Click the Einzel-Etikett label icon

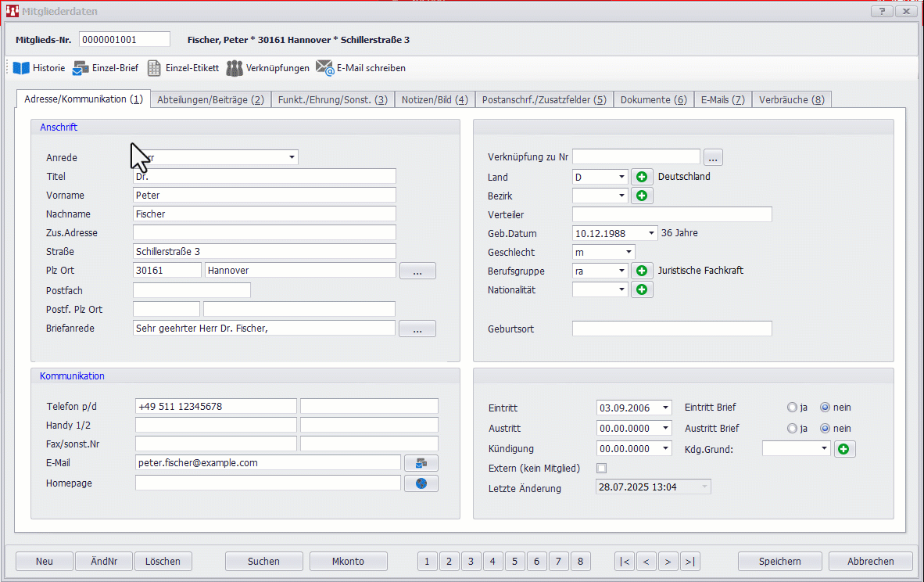[155, 68]
